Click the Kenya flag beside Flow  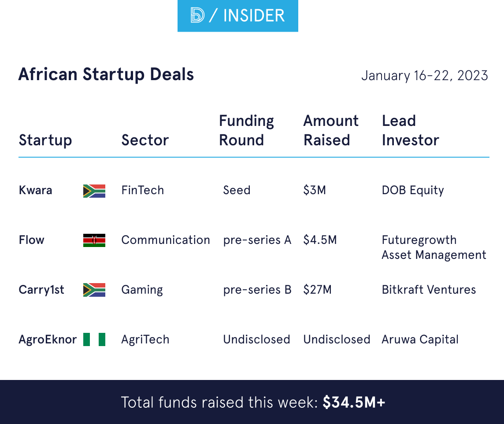94,240
